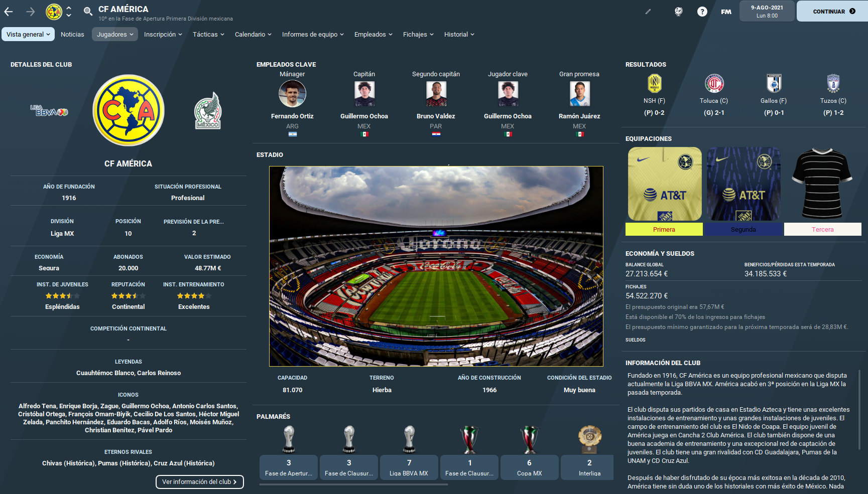The height and width of the screenshot is (494, 868).
Task: Open the football-head scouting icon
Action: coord(678,12)
